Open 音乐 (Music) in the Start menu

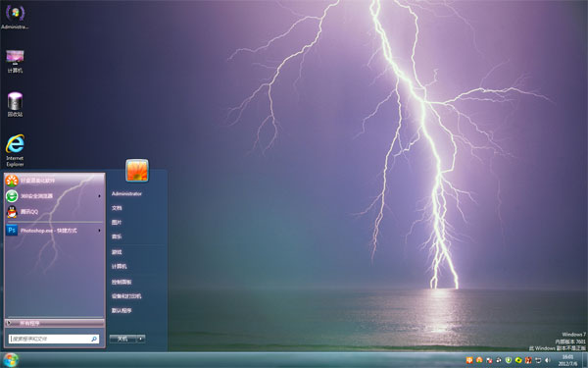click(117, 237)
